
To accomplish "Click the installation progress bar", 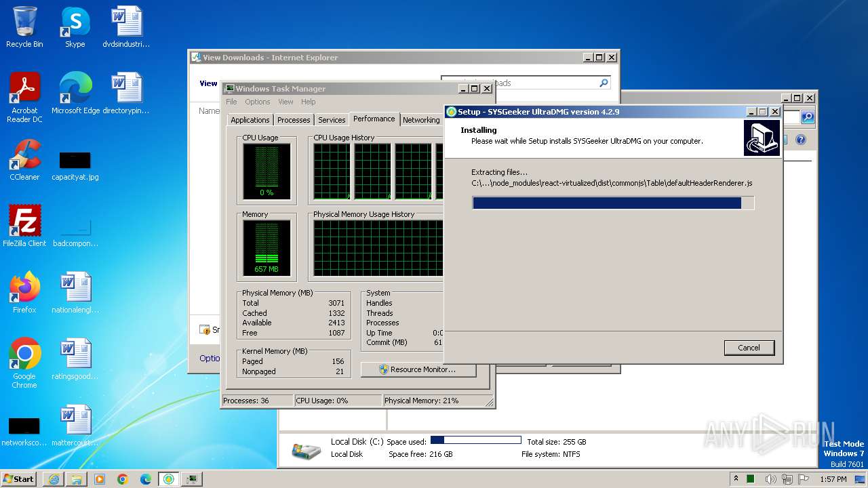I will tap(613, 203).
